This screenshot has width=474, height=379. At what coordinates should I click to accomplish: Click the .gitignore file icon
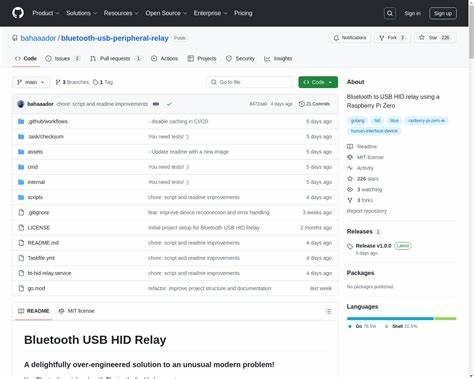click(x=21, y=212)
